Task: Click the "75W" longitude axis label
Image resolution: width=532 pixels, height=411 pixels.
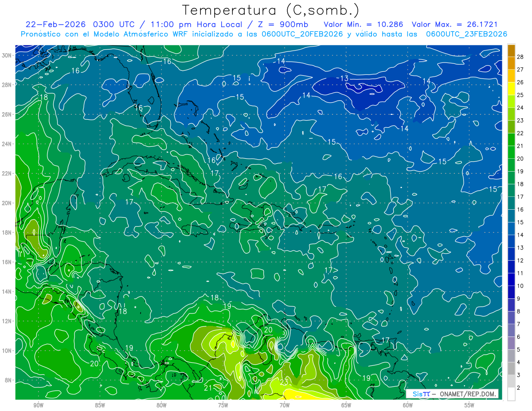Action: coord(223,405)
